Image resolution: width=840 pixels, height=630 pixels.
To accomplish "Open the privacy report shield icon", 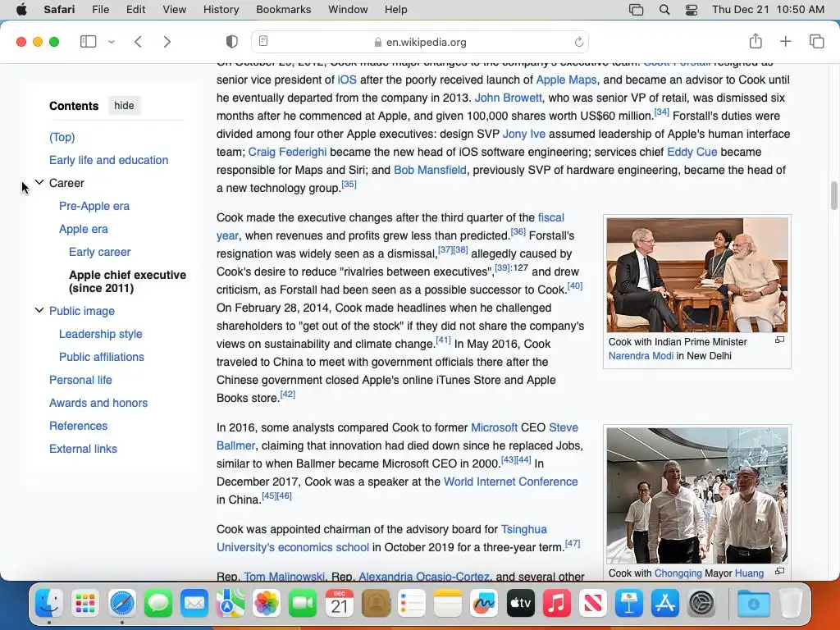I will (232, 42).
